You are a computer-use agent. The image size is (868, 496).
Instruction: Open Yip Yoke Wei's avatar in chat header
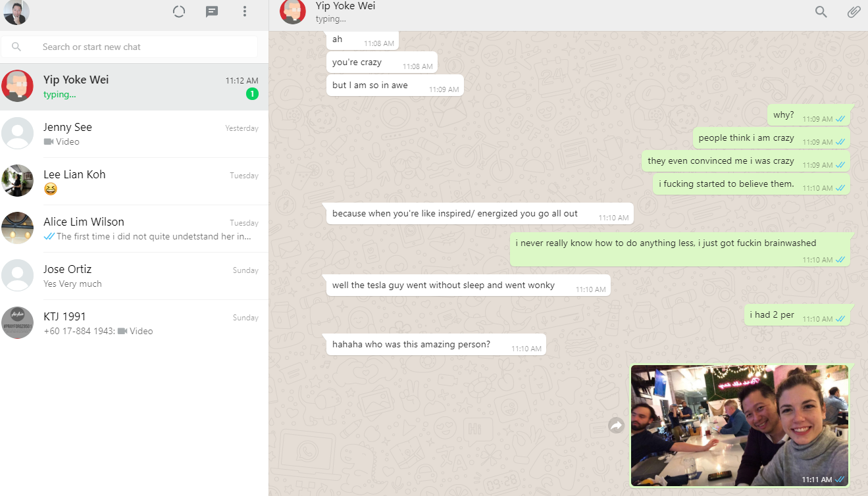(293, 12)
